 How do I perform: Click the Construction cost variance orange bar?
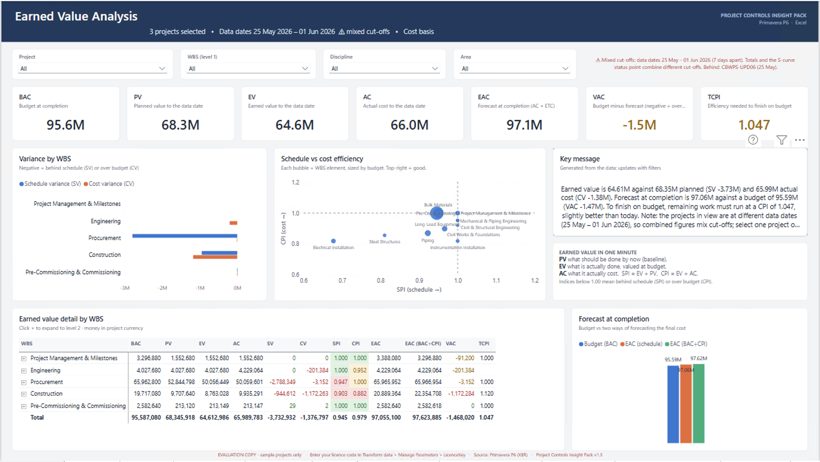[215, 257]
